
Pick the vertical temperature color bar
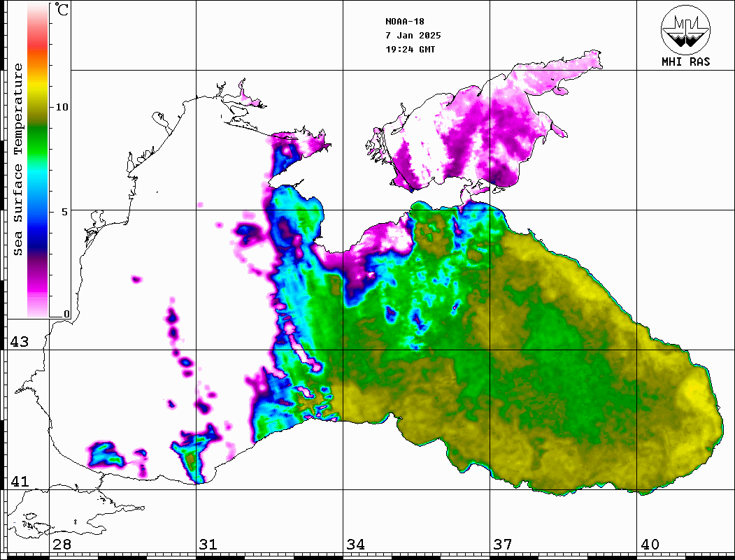click(38, 160)
